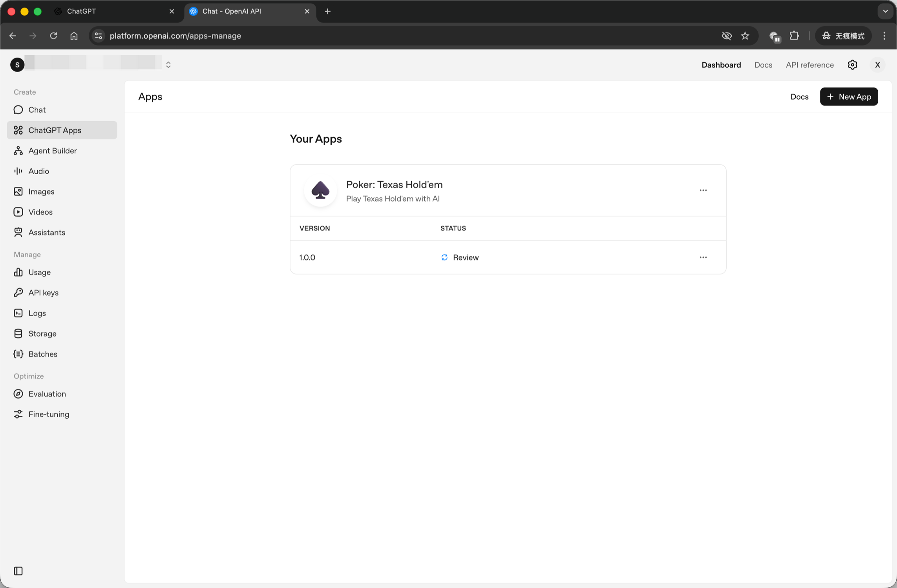Bookmark this page with star icon
This screenshot has width=897, height=588.
[x=745, y=36]
